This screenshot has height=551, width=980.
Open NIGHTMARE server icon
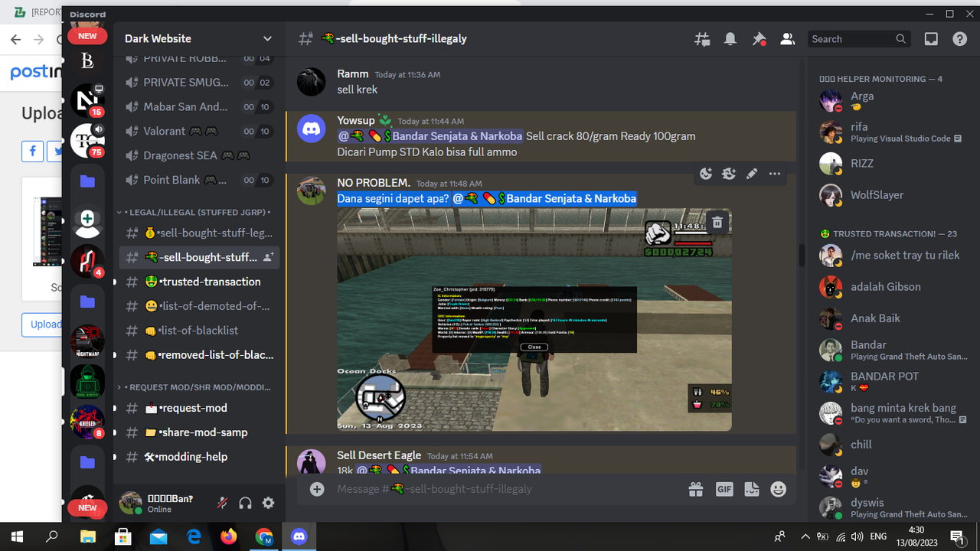[87, 341]
